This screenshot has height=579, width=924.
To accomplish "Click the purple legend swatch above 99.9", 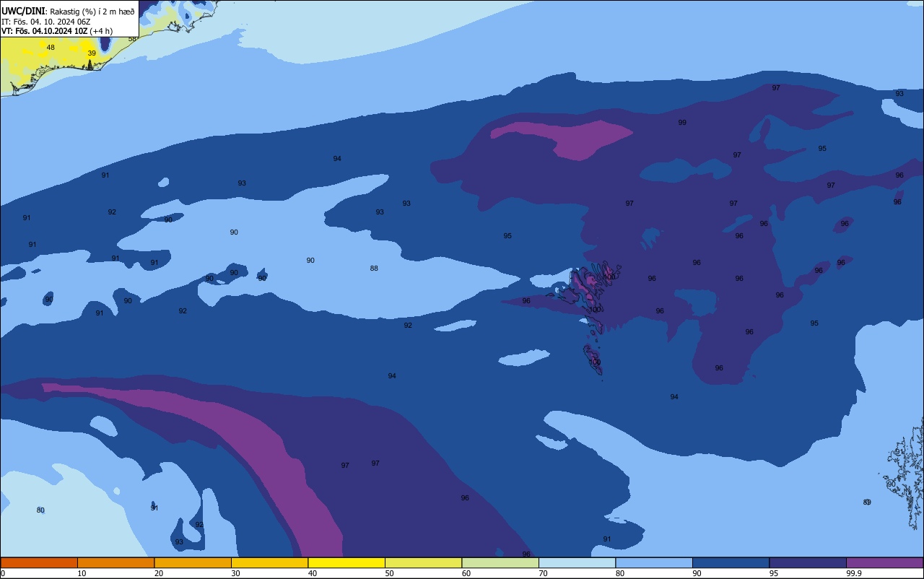I will point(884,562).
